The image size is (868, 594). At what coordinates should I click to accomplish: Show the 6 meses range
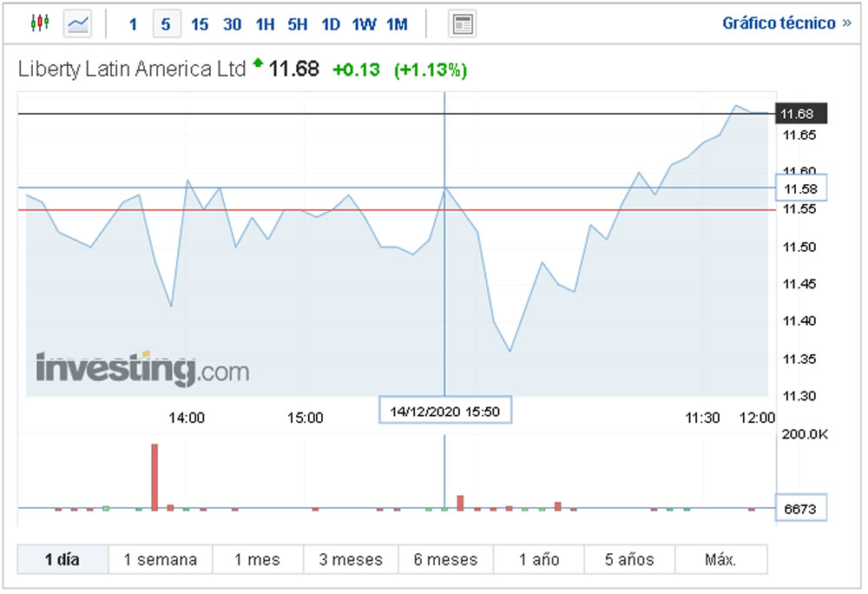[x=445, y=559]
